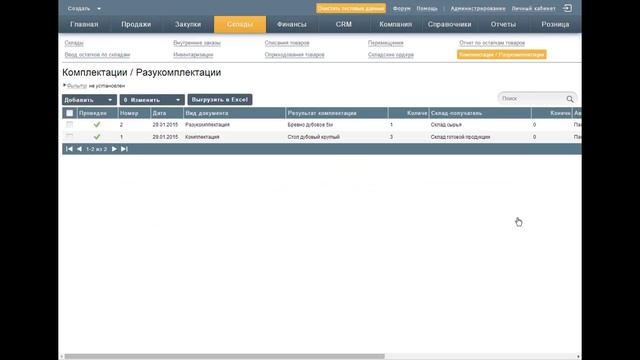Image resolution: width=640 pixels, height=360 pixels.
Task: Go to next page arrow
Action: (114, 149)
